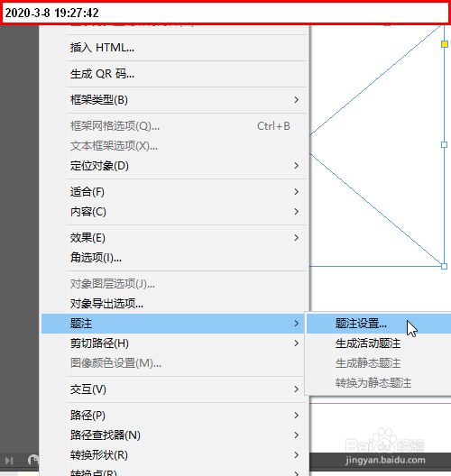Image resolution: width=451 pixels, height=476 pixels.
Task: Open the 内容(C) submenu
Action: click(x=174, y=212)
